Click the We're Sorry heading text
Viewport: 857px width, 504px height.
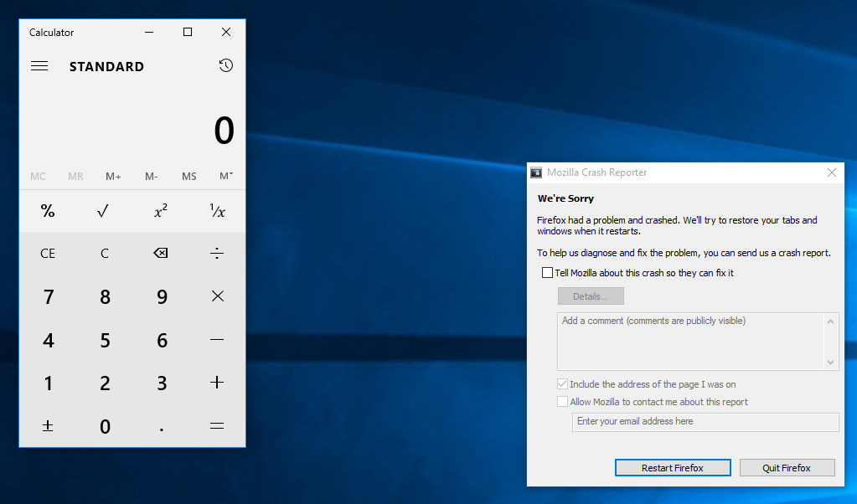565,198
